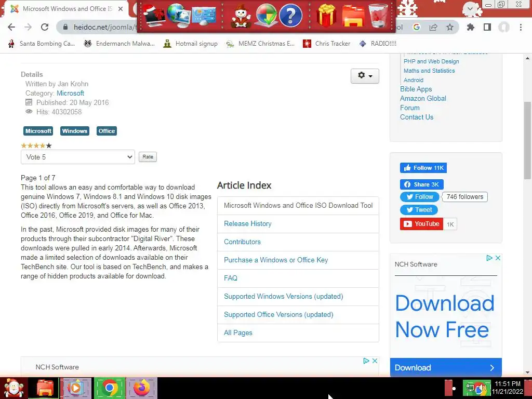Viewport: 532px width, 399px height.
Task: Click the gift box icon in the dock
Action: coord(326,16)
